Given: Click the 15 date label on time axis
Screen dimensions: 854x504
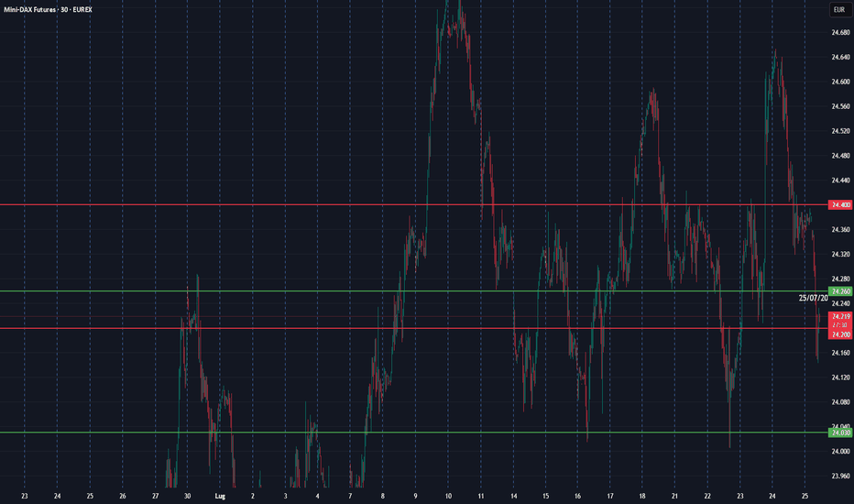Looking at the screenshot, I should coord(546,497).
